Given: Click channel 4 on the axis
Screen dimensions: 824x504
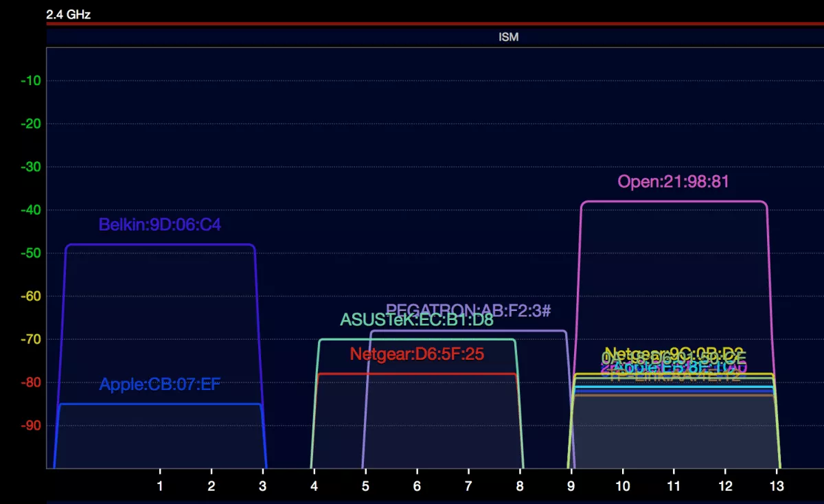Looking at the screenshot, I should click(x=314, y=485).
